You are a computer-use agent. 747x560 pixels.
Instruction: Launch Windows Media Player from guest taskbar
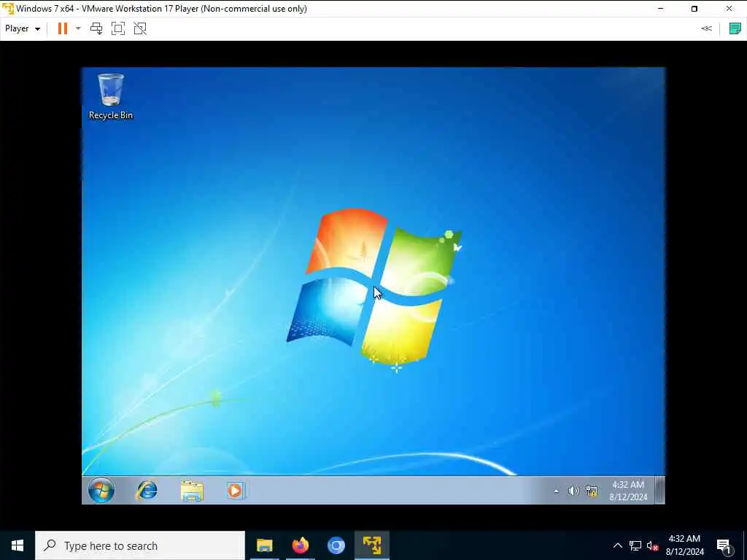tap(236, 491)
